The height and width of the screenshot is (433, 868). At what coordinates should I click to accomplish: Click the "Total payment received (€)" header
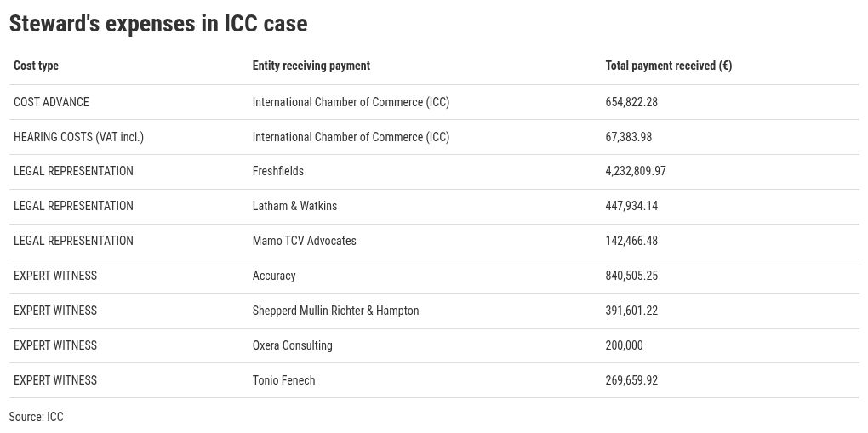pyautogui.click(x=668, y=66)
